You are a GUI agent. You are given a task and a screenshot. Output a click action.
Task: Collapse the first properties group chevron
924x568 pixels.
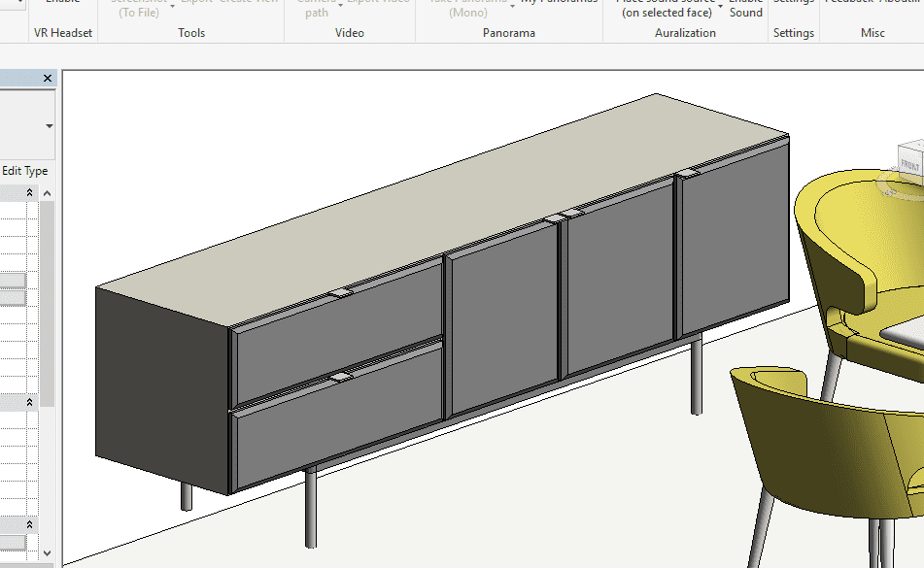(x=29, y=193)
